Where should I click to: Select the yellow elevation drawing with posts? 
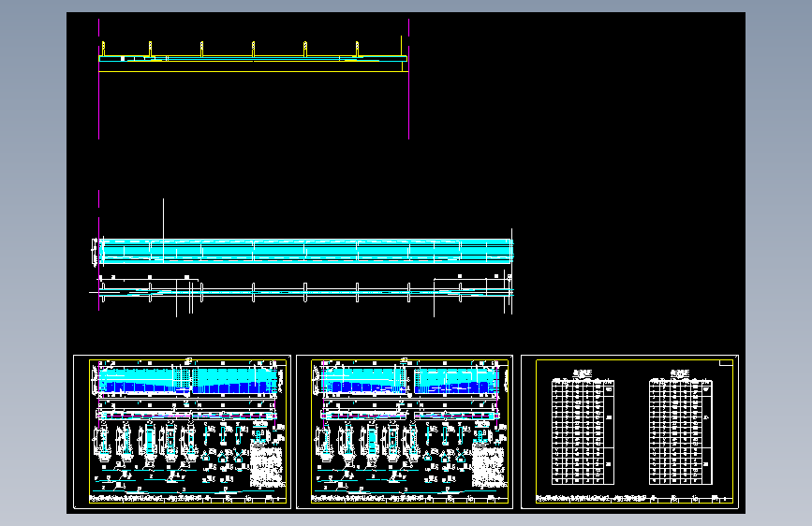tap(253, 56)
